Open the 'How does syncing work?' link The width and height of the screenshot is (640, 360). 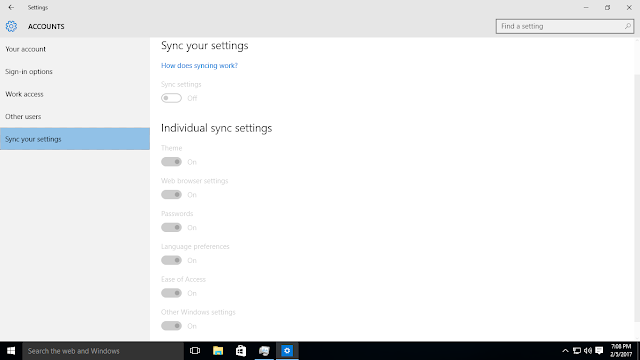[199, 65]
